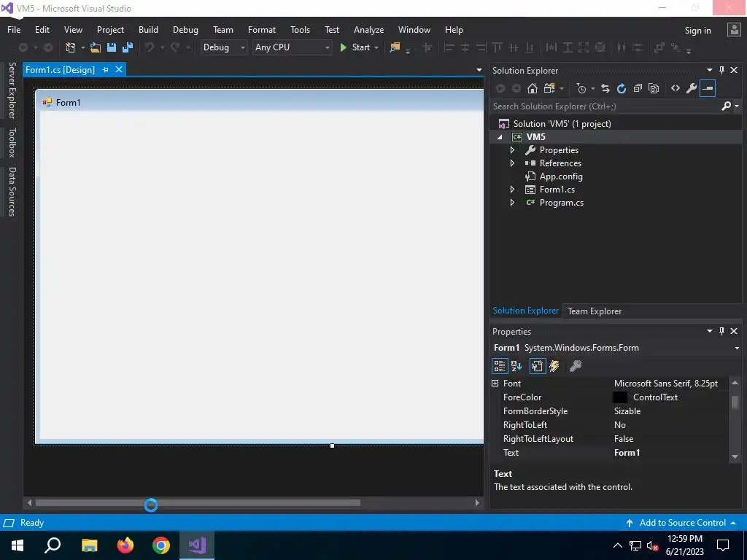Screen dimensions: 747x560
Task: Toggle Alphabetical sort in Properties panel
Action: 516,366
